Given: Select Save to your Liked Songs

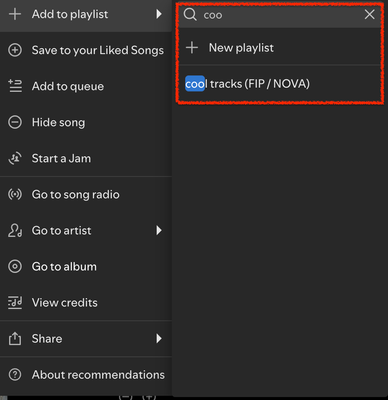Looking at the screenshot, I should click(x=86, y=50).
